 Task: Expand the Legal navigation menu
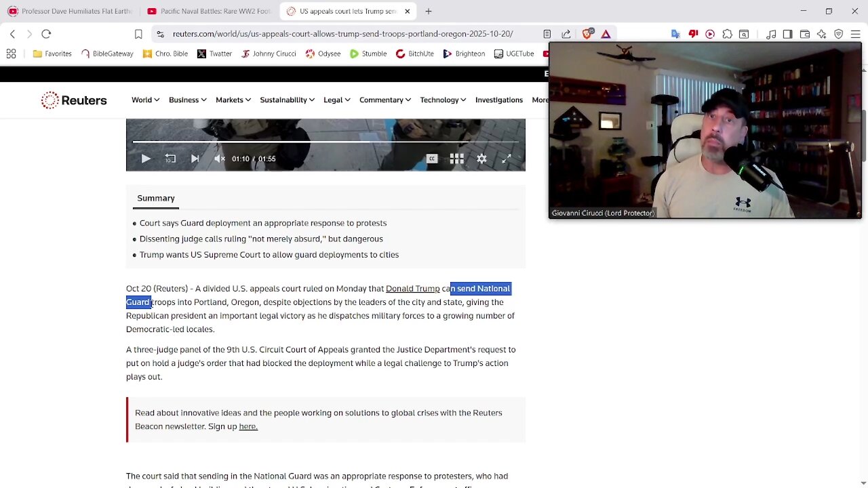(336, 100)
